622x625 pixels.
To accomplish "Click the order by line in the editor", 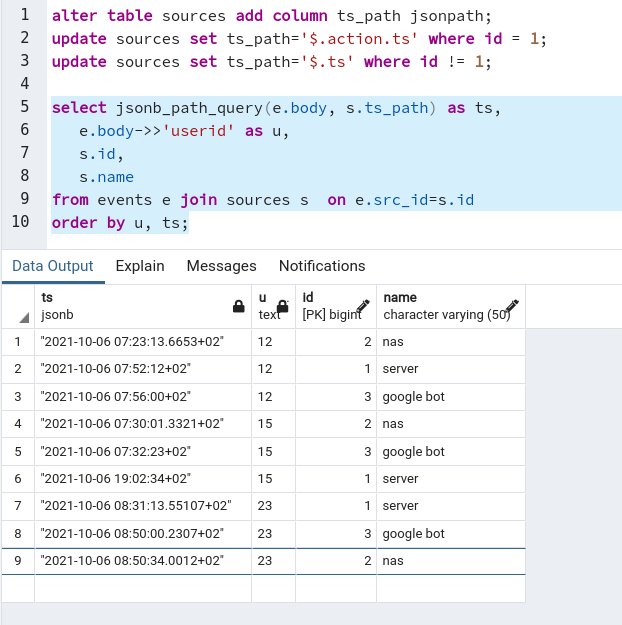I will [x=120, y=222].
